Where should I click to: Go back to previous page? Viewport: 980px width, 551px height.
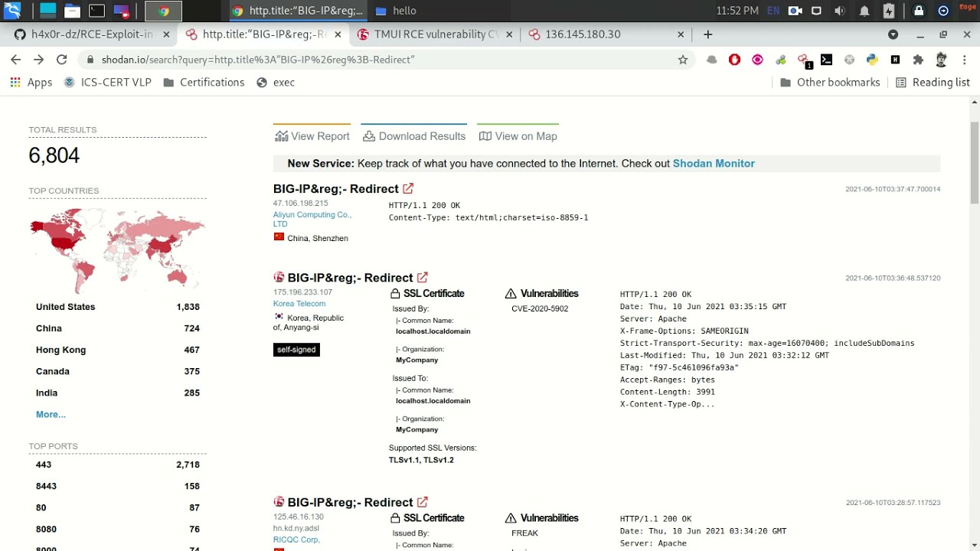point(15,60)
